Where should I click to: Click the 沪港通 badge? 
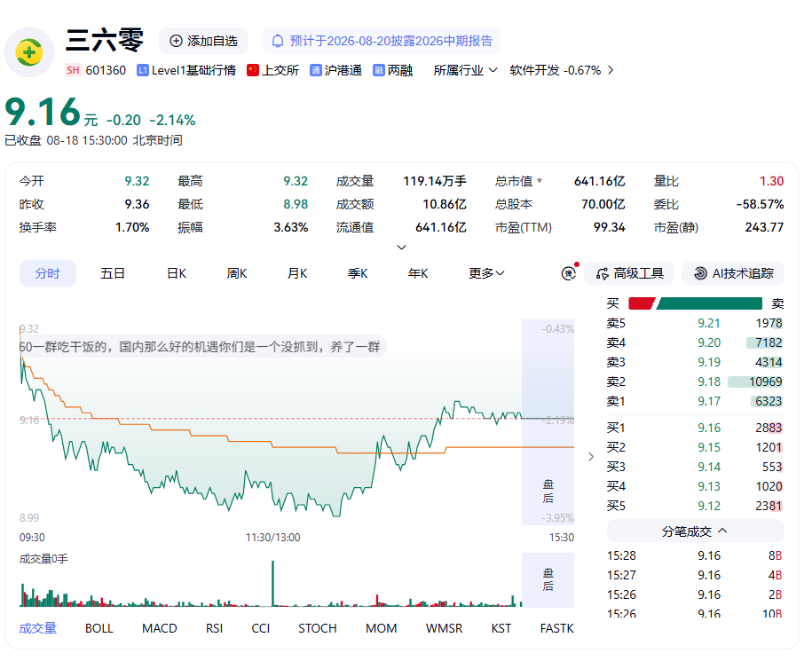pyautogui.click(x=335, y=70)
